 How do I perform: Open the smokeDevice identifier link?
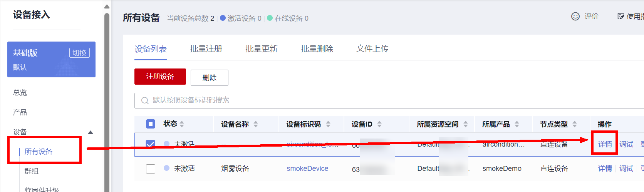(307, 169)
